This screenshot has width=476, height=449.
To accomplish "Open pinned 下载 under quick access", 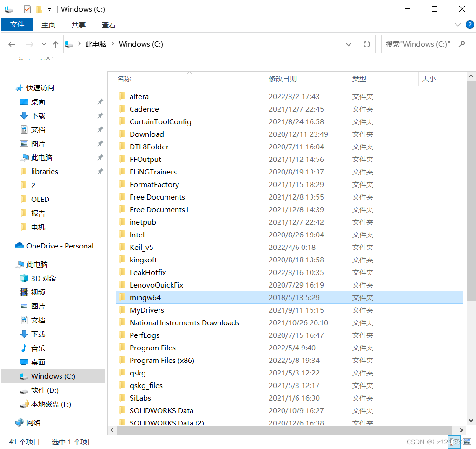I will point(38,116).
